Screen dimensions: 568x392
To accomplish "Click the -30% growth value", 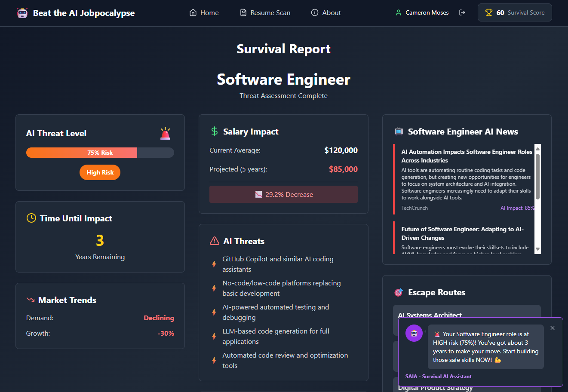I will 166,334.
